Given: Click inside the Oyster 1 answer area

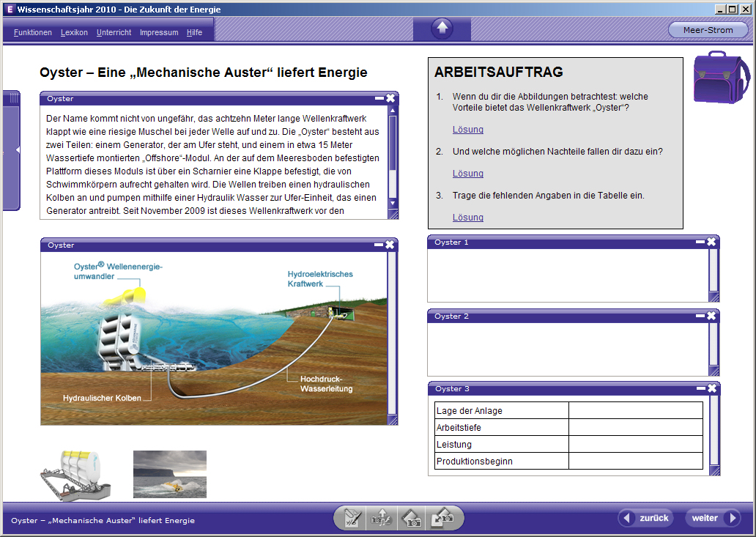Looking at the screenshot, I should click(568, 275).
